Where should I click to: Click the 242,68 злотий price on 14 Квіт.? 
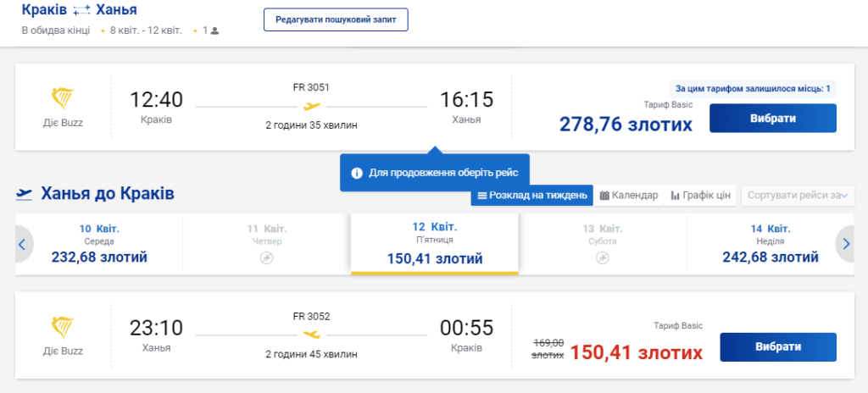(770, 257)
